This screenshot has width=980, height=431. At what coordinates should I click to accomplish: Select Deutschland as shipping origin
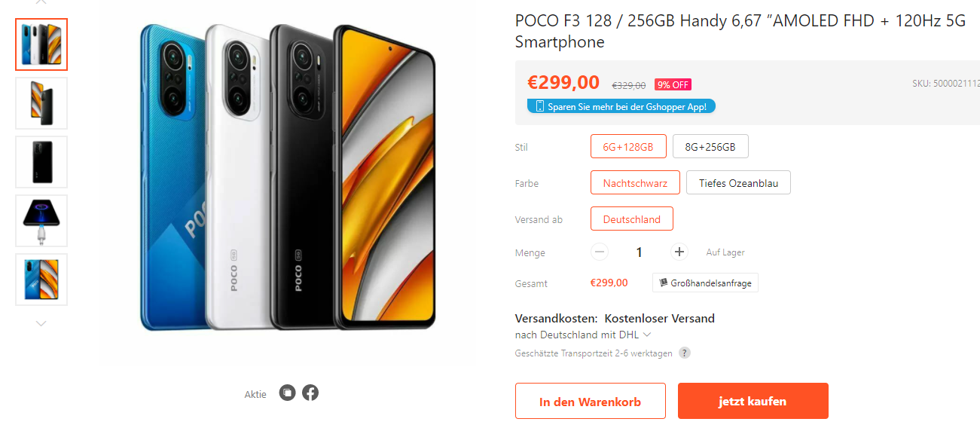tap(631, 219)
